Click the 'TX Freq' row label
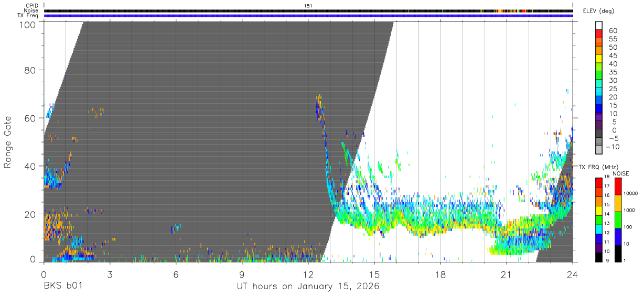 coord(28,16)
